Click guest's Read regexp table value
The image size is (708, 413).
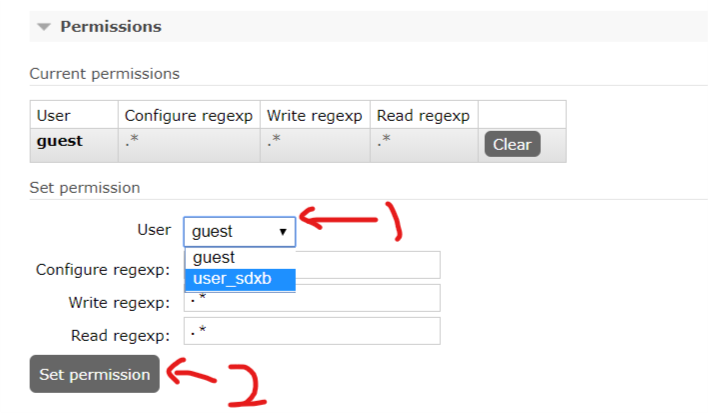(x=384, y=142)
